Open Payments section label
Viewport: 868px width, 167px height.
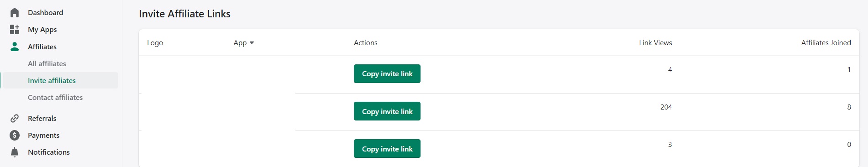click(43, 135)
